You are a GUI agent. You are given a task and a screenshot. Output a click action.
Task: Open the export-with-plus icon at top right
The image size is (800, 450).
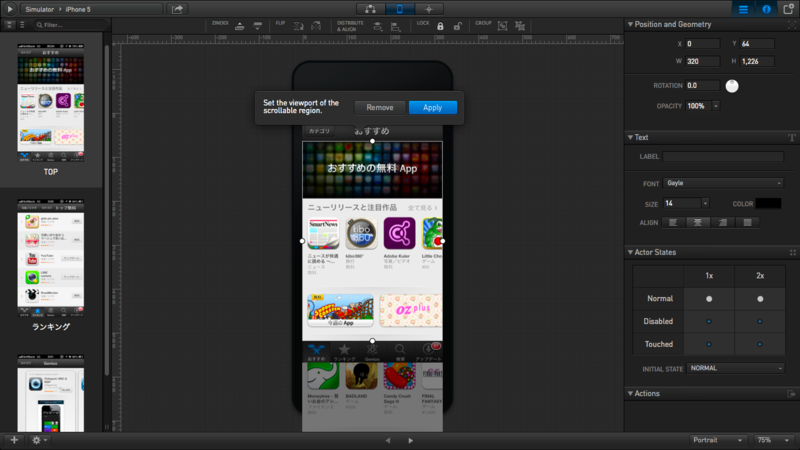[788, 9]
